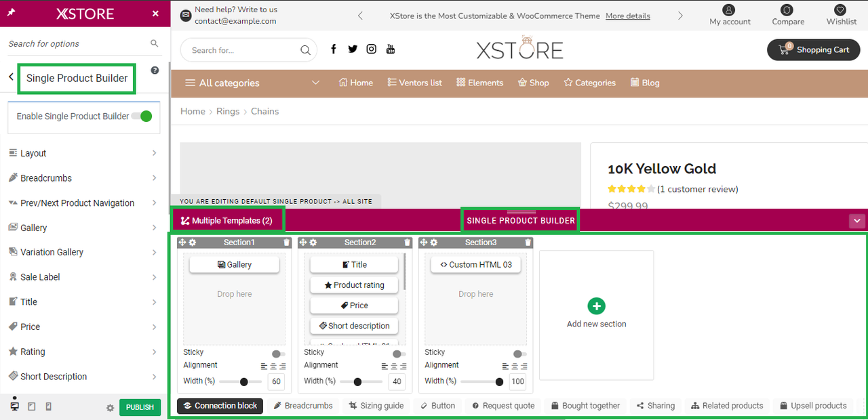The image size is (868, 420).
Task: Toggle Sticky switch in Section1
Action: (278, 354)
